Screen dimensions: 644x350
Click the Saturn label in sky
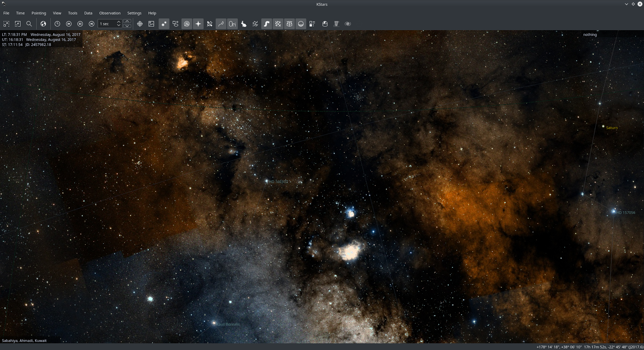click(611, 128)
